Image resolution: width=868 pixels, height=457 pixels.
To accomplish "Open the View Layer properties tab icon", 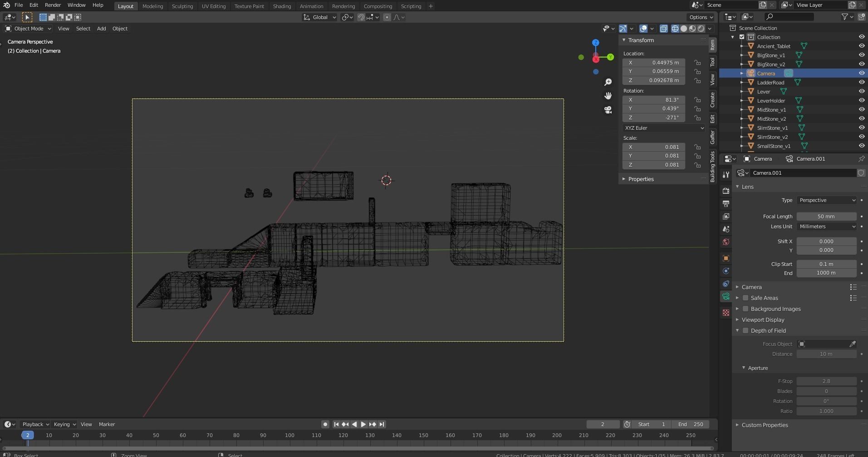I will (x=726, y=216).
